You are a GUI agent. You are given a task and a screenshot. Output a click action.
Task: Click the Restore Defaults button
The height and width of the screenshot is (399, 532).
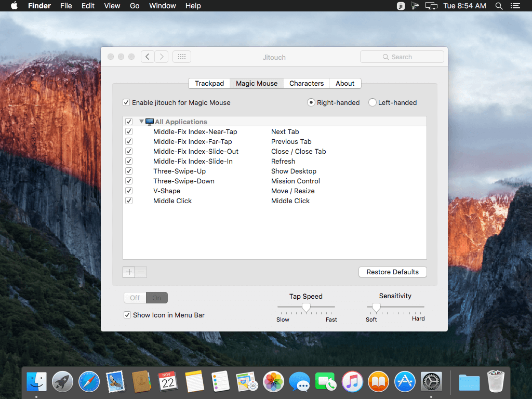[x=393, y=272]
